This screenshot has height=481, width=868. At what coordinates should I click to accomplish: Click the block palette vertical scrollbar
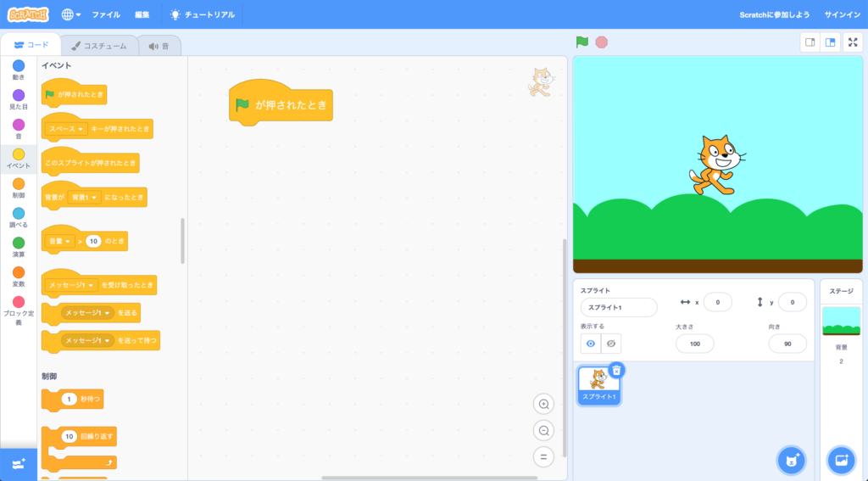click(x=183, y=241)
